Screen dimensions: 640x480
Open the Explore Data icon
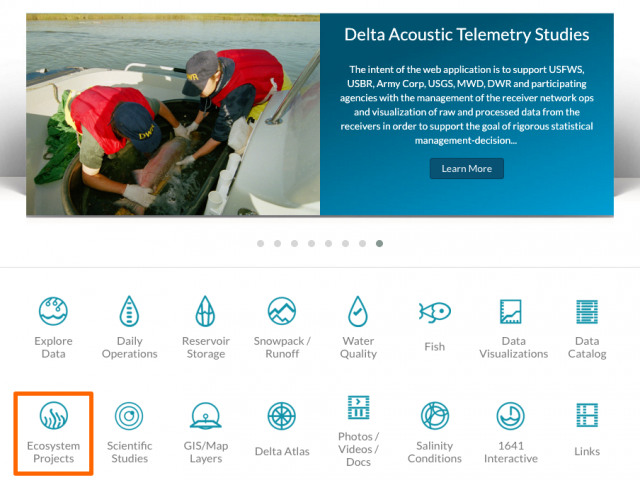coord(53,311)
